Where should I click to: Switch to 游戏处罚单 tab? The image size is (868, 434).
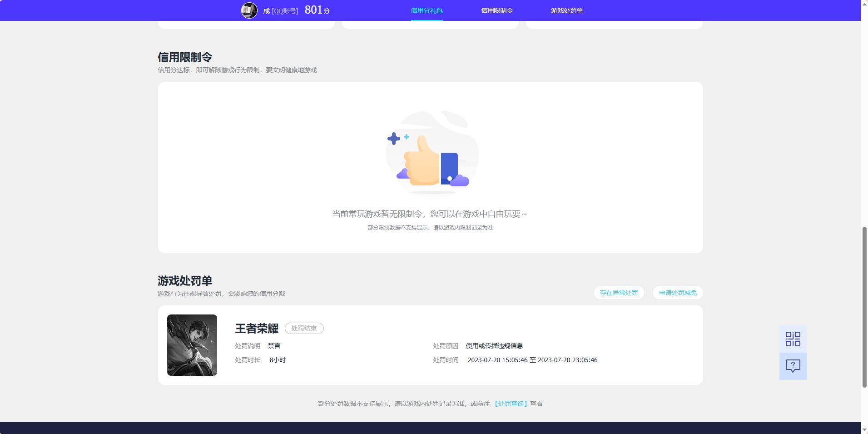point(567,10)
